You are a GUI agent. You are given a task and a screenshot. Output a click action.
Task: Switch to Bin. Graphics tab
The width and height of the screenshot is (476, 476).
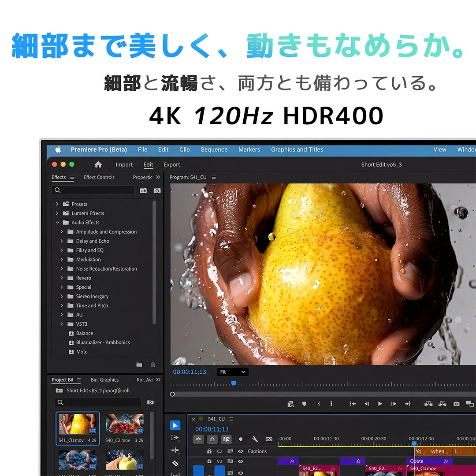click(104, 380)
